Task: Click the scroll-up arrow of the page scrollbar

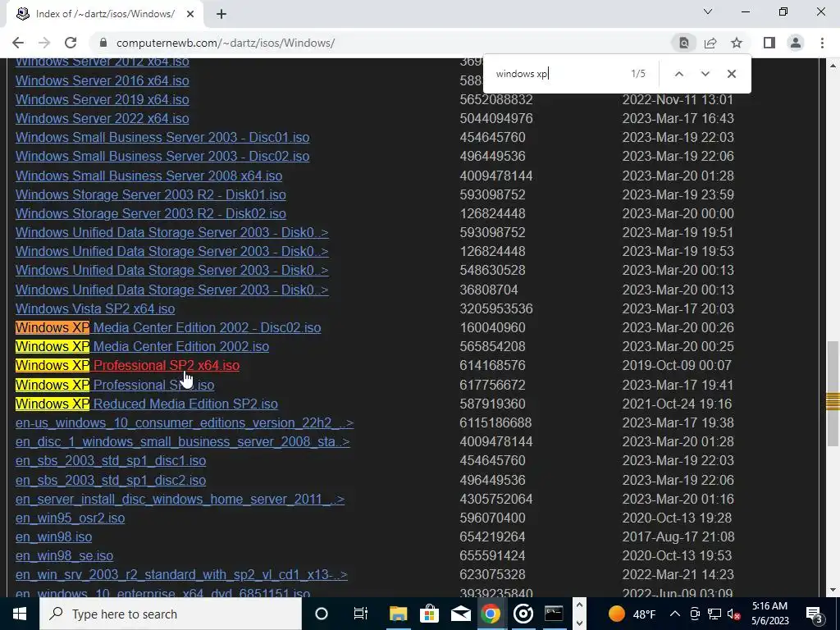Action: [832, 66]
